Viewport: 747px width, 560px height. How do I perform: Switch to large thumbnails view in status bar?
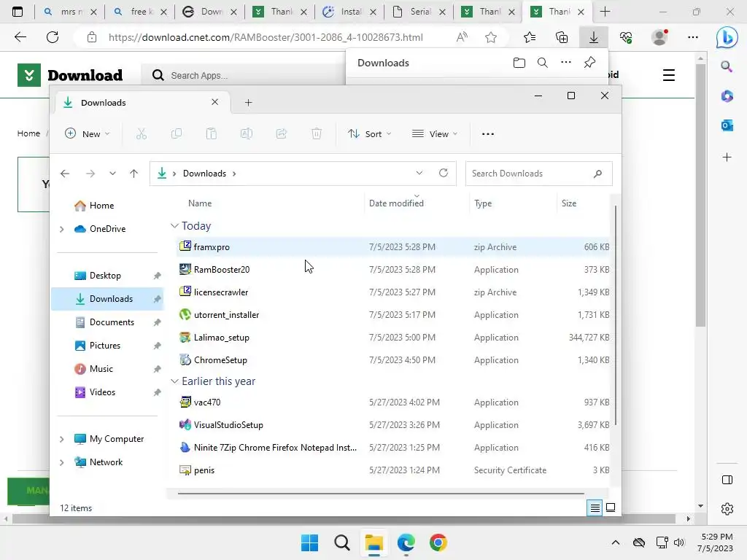(611, 508)
